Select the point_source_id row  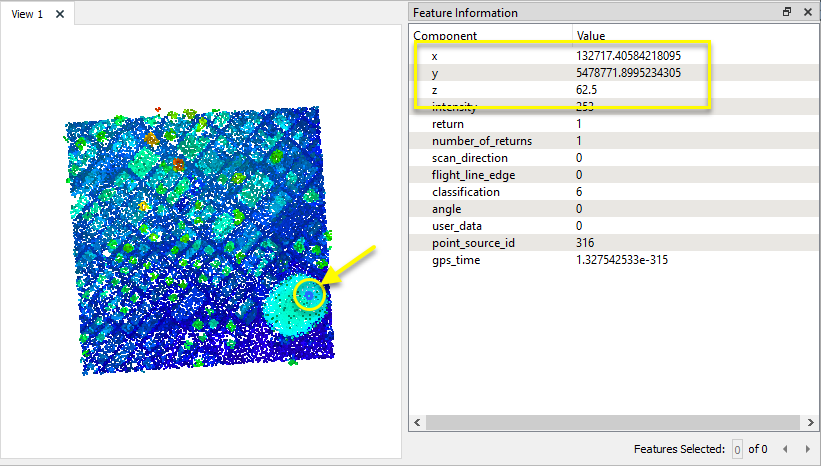tap(613, 243)
